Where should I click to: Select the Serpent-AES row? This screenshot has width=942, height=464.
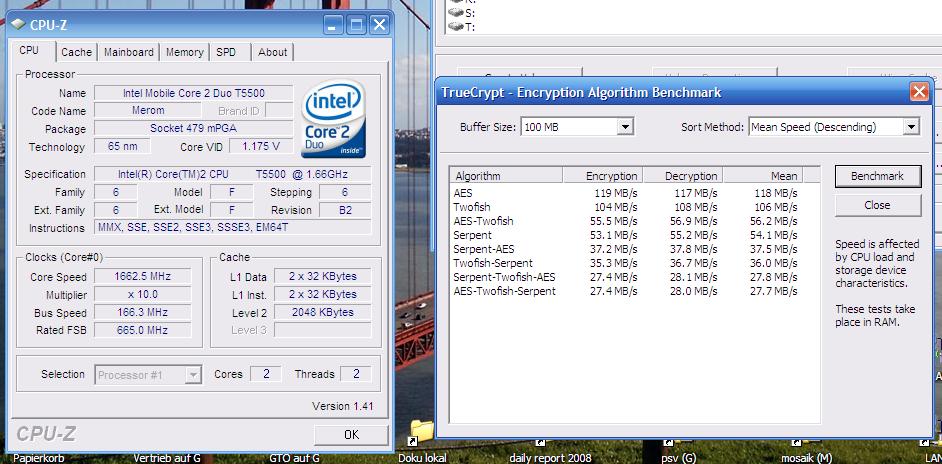click(626, 249)
